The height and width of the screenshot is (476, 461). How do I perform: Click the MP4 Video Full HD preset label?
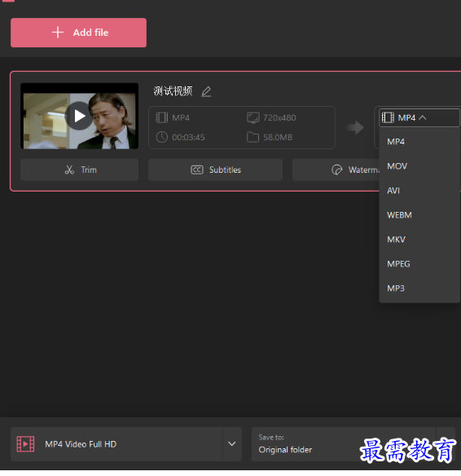coord(81,444)
